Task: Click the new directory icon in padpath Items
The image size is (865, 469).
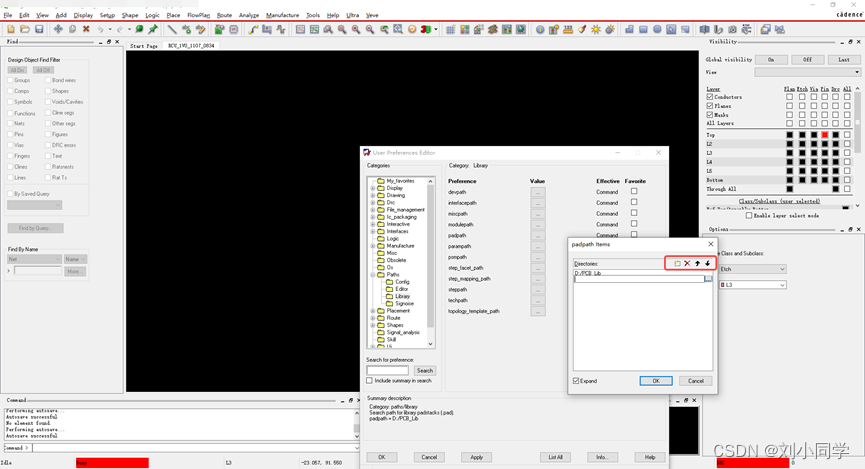Action: click(x=677, y=263)
